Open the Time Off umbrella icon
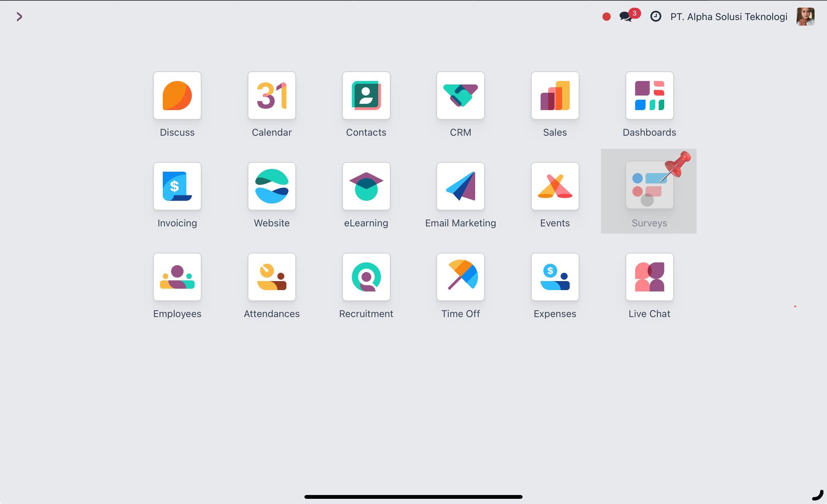The height and width of the screenshot is (504, 827). coord(460,277)
